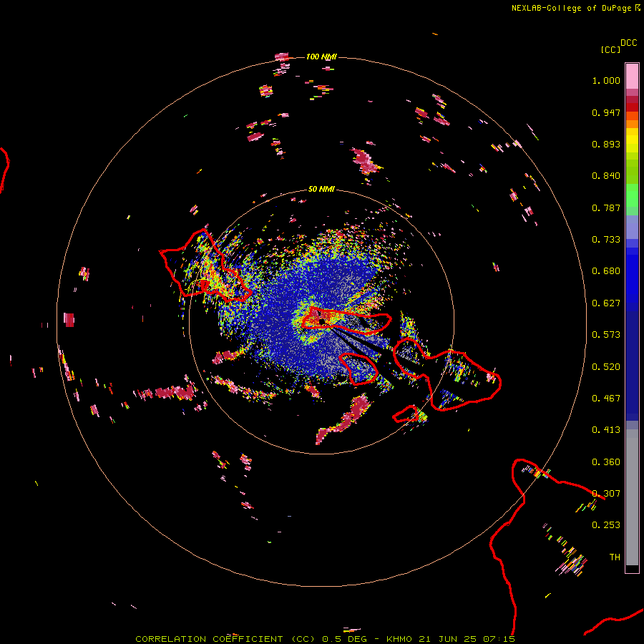Click the 0.627 legend value
Screen dimensions: 644x644
[x=606, y=303]
